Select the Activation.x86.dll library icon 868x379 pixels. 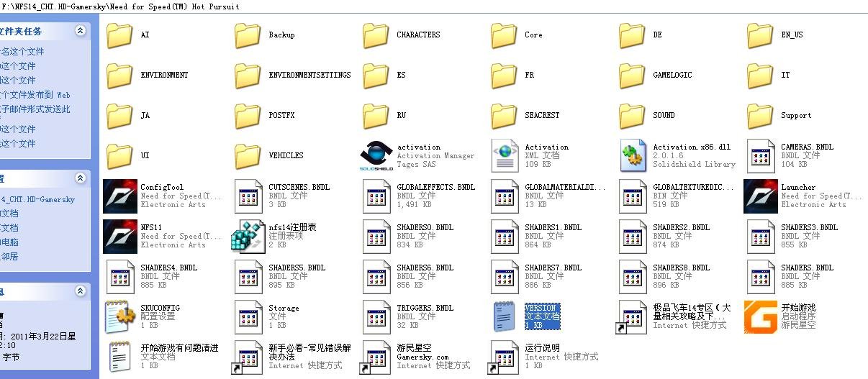pos(633,156)
